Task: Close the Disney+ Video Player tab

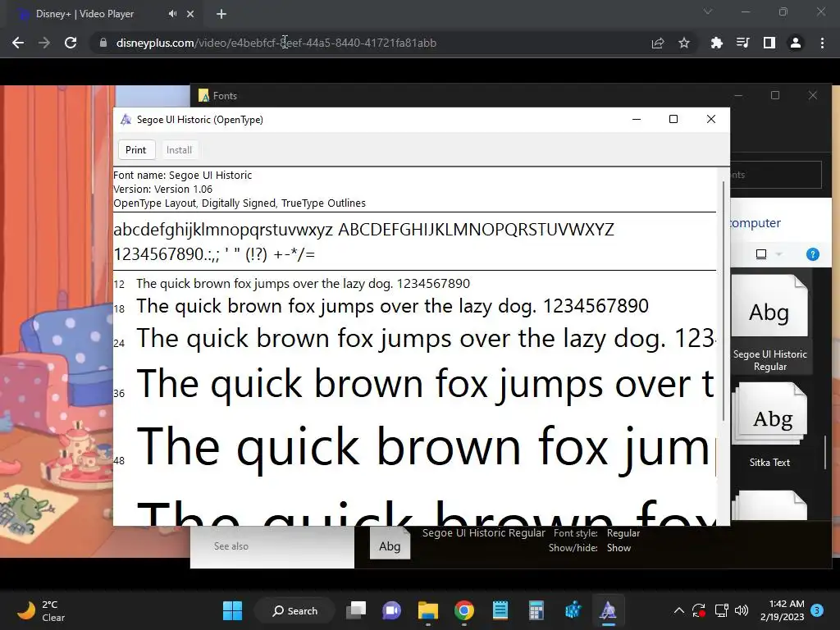Action: click(x=190, y=14)
